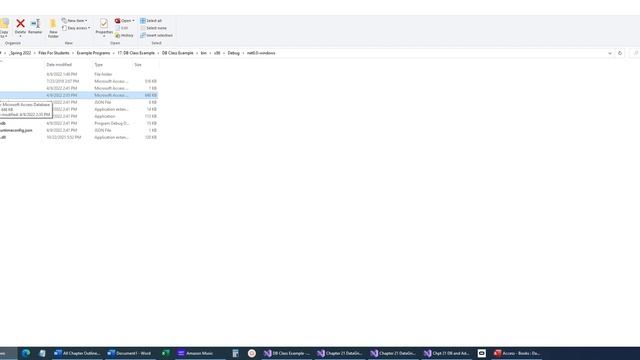Viewport: 640px width, 360px height.
Task: Expand chevron after bin in breadcrumb
Action: (x=210, y=53)
